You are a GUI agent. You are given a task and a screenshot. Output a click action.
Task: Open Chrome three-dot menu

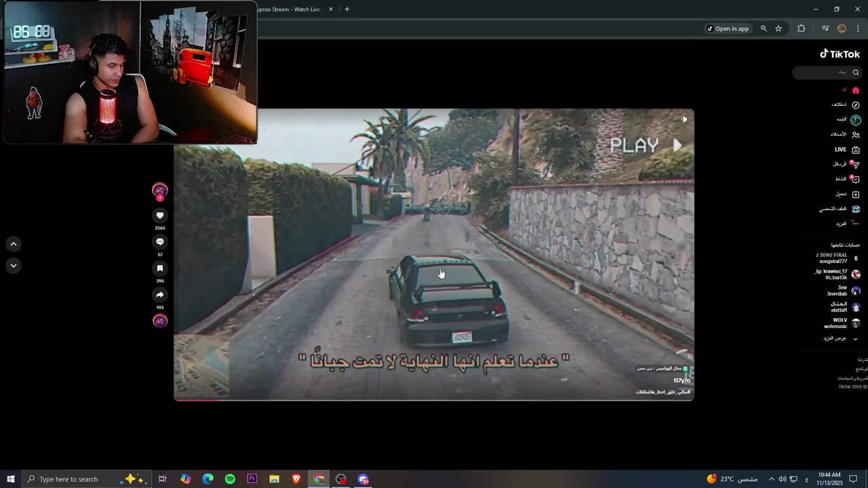[x=859, y=28]
